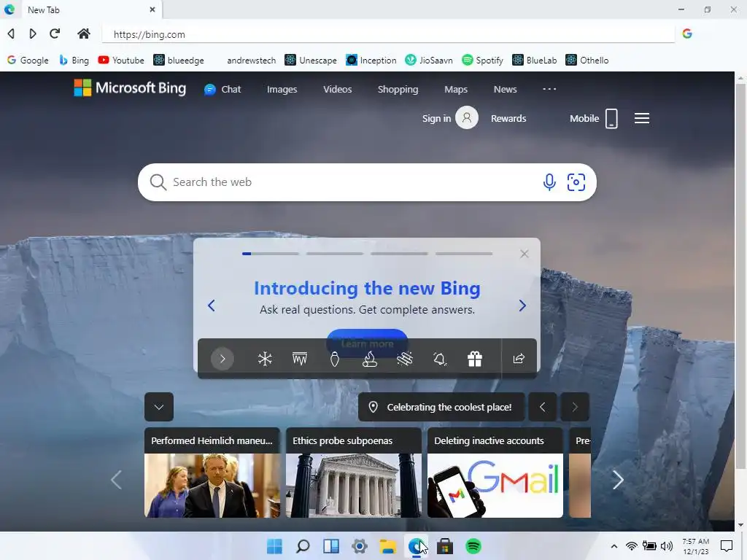Switch to Images search
Viewport: 747px width, 560px height.
[x=282, y=90]
